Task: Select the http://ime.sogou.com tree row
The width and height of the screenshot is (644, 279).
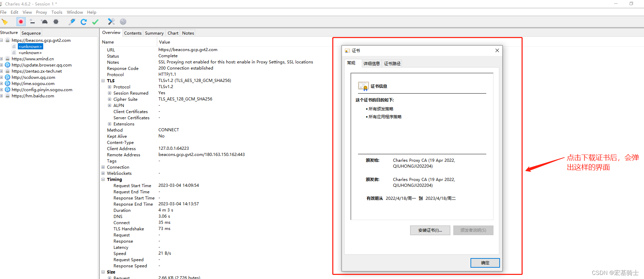Action: coord(33,83)
